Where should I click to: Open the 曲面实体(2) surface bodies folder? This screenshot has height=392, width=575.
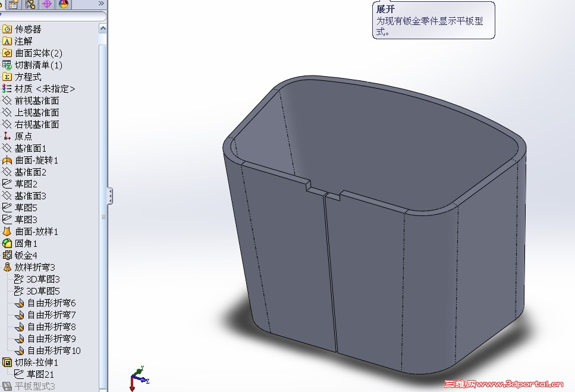click(8, 53)
